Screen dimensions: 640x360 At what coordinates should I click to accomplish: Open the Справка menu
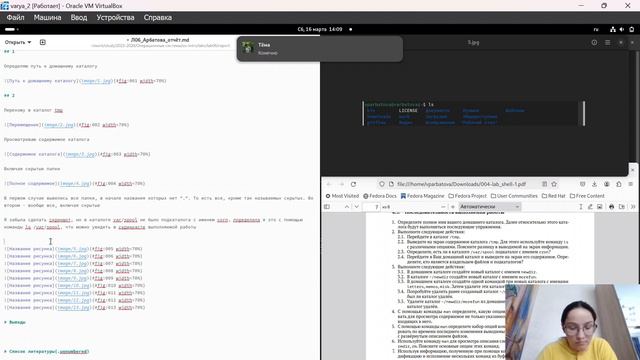point(158,18)
